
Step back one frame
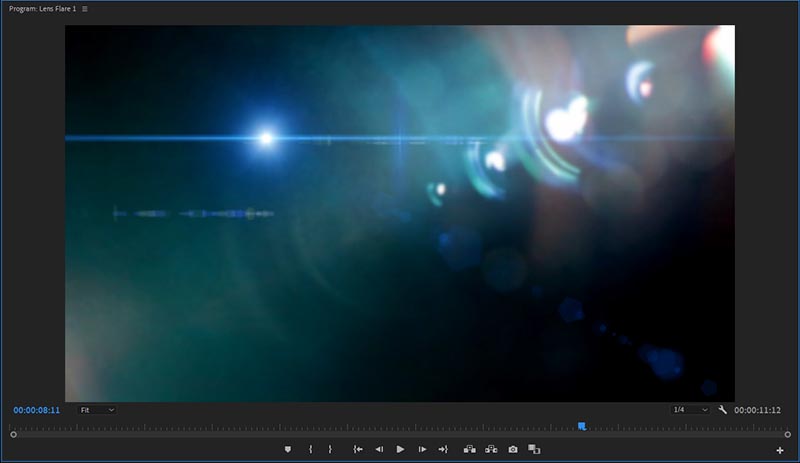click(x=379, y=449)
